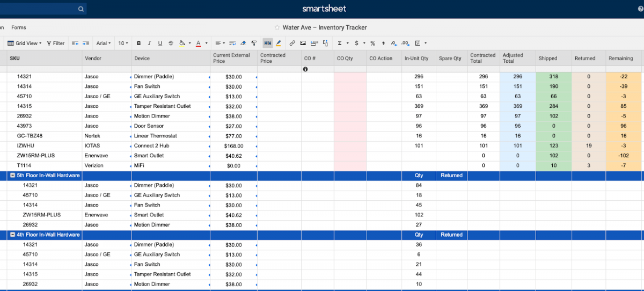The width and height of the screenshot is (644, 291).
Task: Open the Grid View dropdown
Action: [24, 43]
